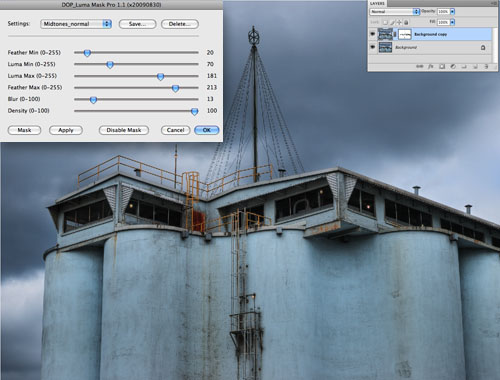
Task: Click the lock icon on Background layer
Action: tap(483, 48)
